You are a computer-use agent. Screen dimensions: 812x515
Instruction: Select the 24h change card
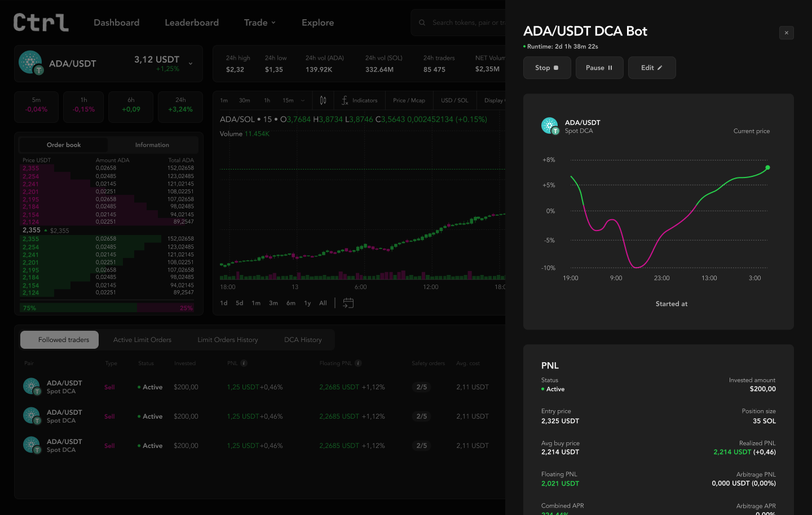[x=180, y=106]
